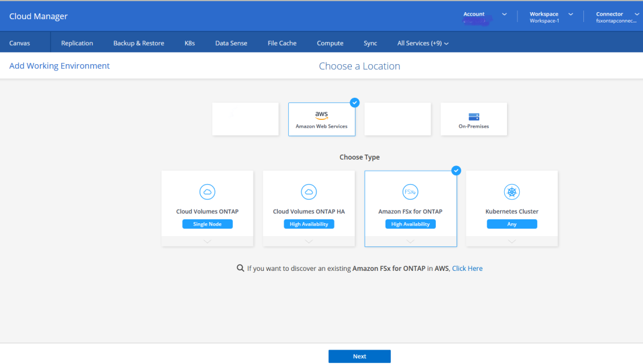Click the checkmark on the Amazon FSx for ONTAP card
The width and height of the screenshot is (643, 364).
[456, 170]
